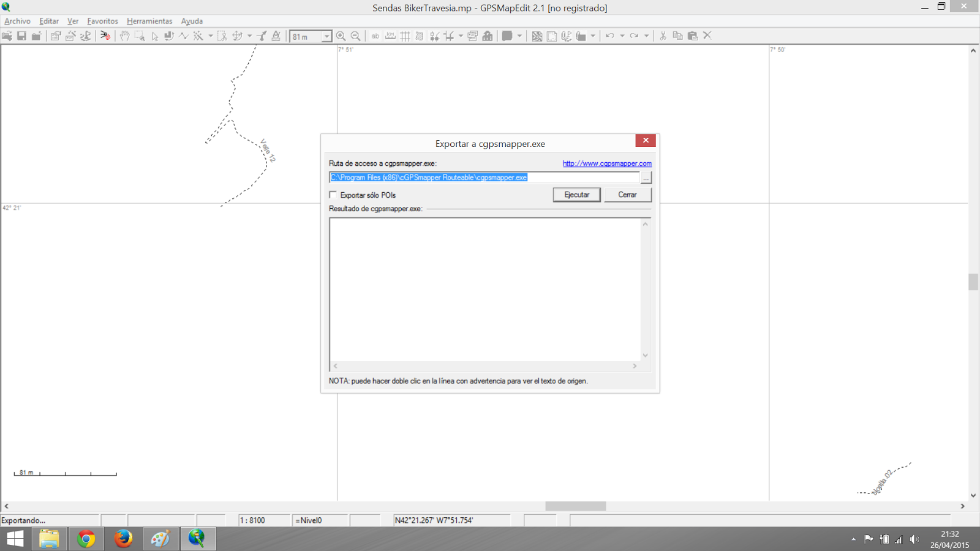The image size is (980, 551).
Task: Open the map file open icon
Action: (x=8, y=36)
